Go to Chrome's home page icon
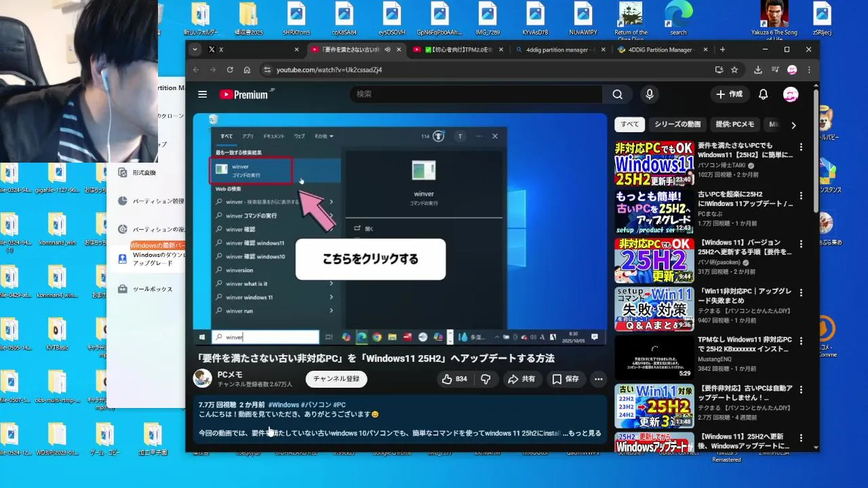This screenshot has height=488, width=868. point(247,70)
